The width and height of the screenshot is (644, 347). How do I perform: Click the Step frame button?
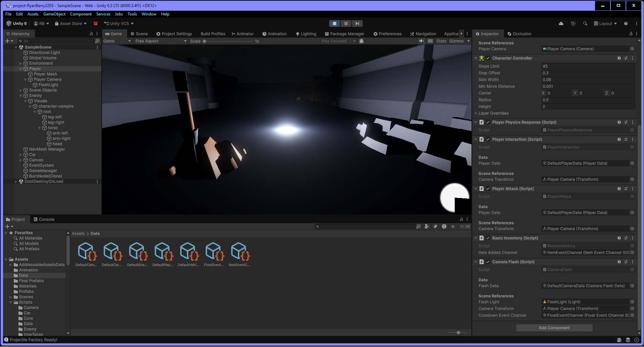click(357, 23)
